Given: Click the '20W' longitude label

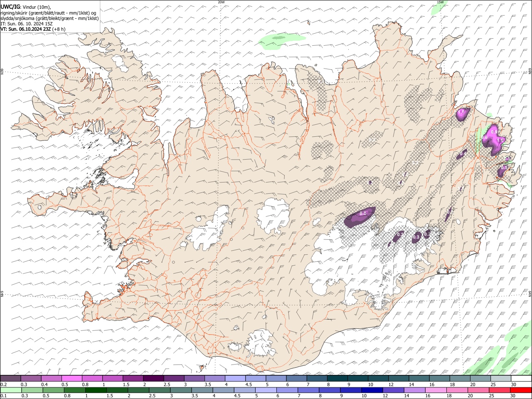Looking at the screenshot, I should [x=221, y=2].
